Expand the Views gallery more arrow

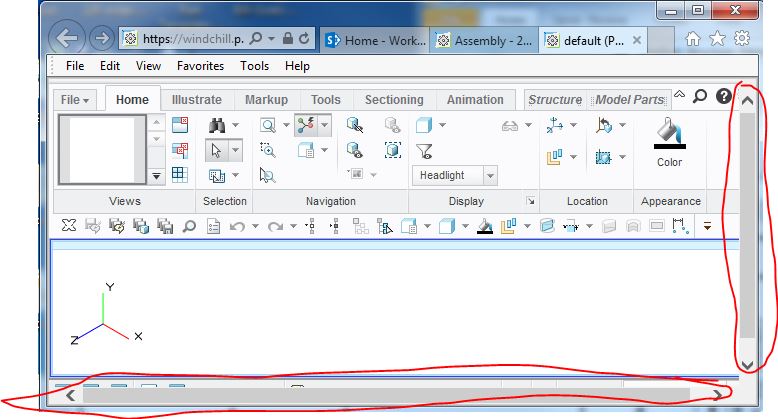coord(156,176)
